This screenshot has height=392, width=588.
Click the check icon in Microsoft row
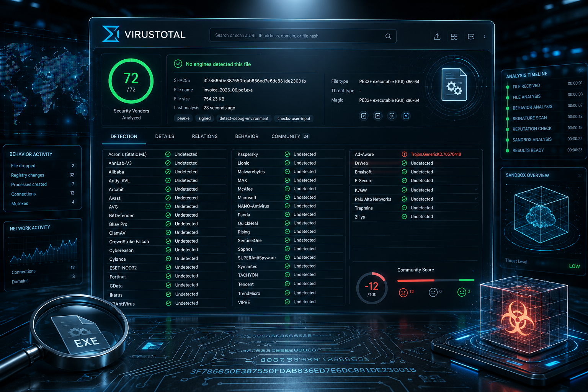pos(287,198)
